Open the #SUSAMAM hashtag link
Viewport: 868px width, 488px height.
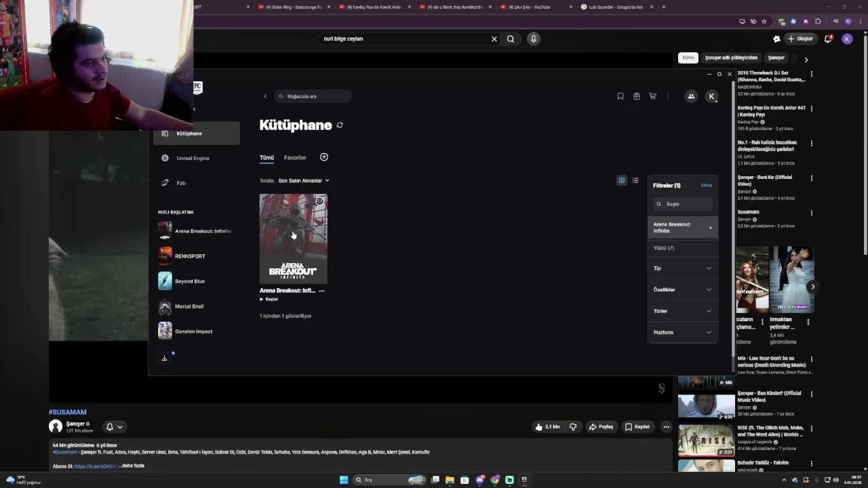point(67,412)
